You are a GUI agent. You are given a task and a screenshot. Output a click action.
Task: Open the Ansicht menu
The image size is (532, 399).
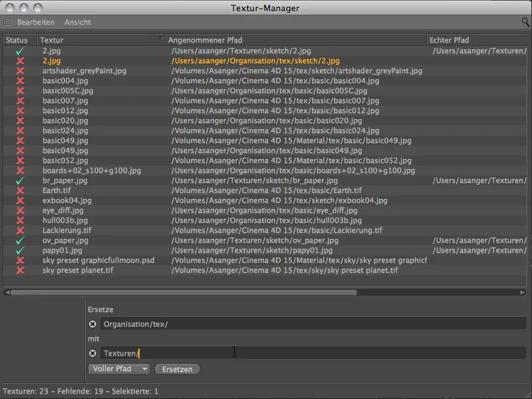78,22
